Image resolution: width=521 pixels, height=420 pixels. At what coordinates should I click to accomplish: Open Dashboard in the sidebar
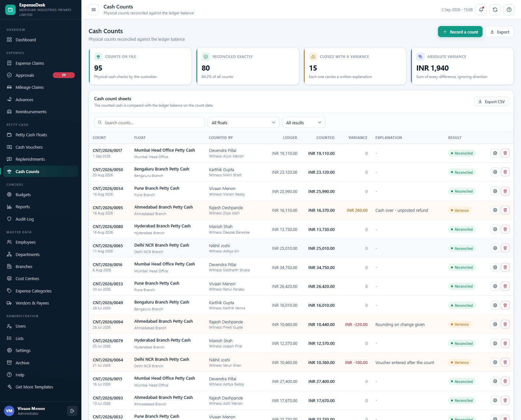pyautogui.click(x=41, y=40)
